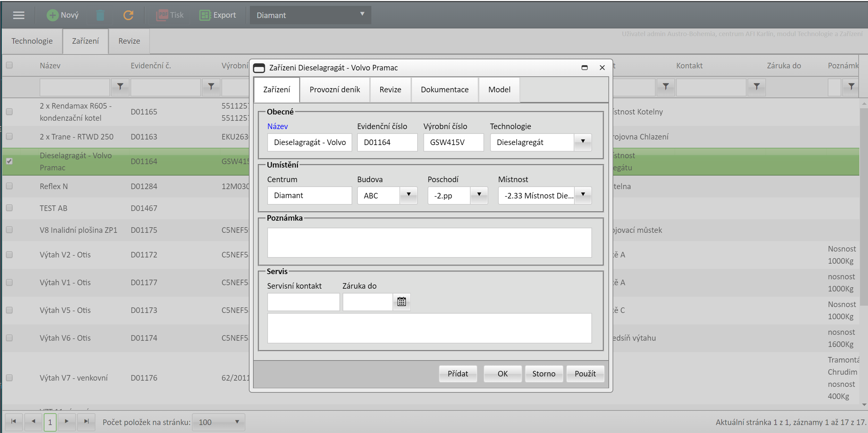This screenshot has width=868, height=433.
Task: Click the Storno button
Action: tap(544, 374)
